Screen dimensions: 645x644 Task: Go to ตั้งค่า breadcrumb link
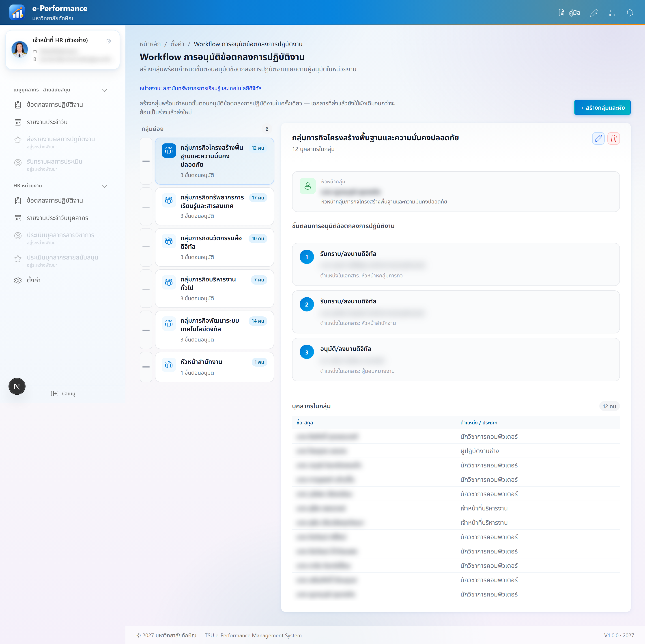pyautogui.click(x=177, y=44)
